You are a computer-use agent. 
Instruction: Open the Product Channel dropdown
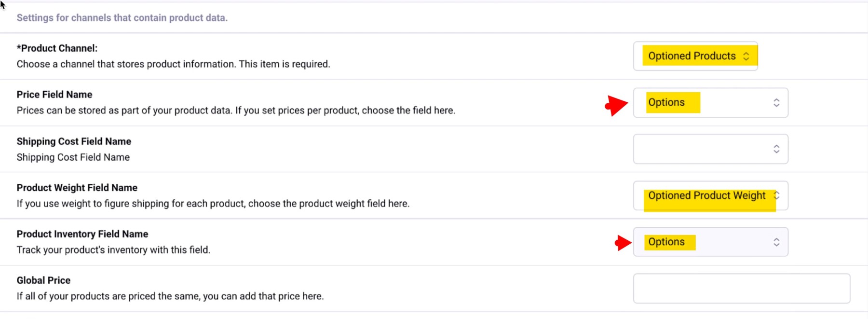(696, 55)
